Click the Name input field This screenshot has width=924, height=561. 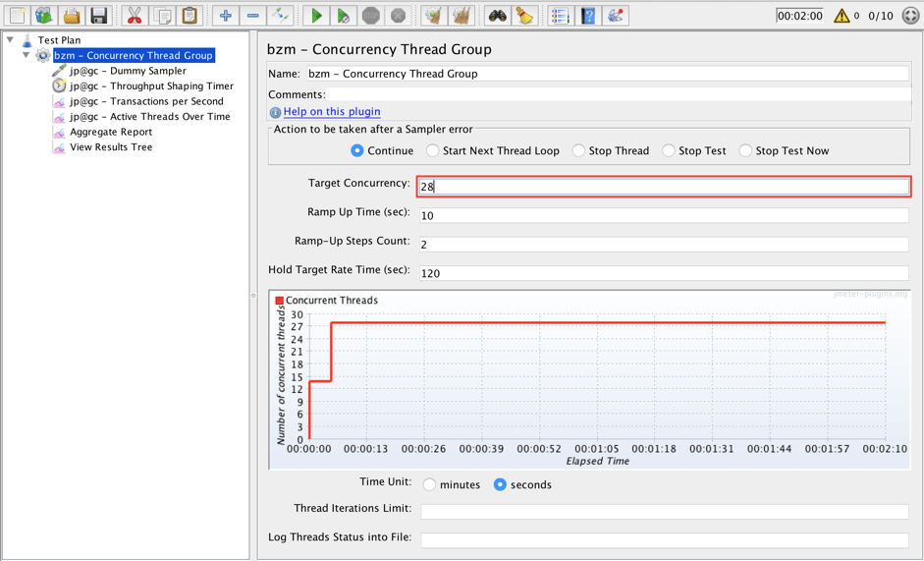point(608,74)
